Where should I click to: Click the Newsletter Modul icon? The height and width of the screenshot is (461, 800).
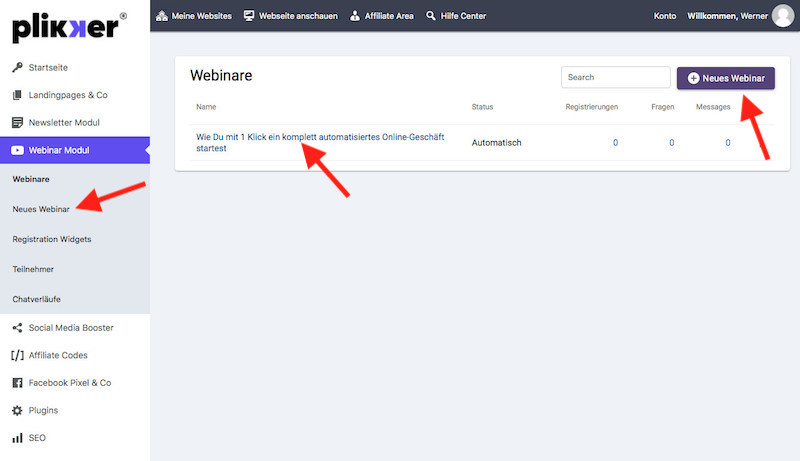point(17,123)
